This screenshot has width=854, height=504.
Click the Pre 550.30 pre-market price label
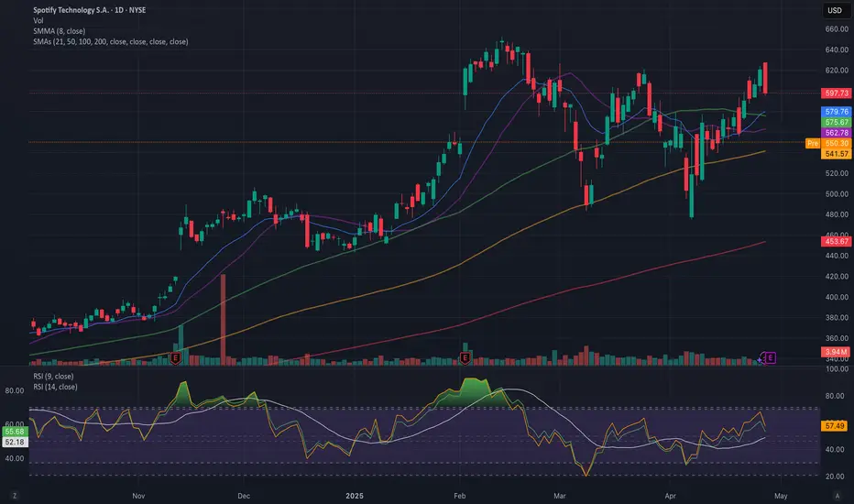827,143
